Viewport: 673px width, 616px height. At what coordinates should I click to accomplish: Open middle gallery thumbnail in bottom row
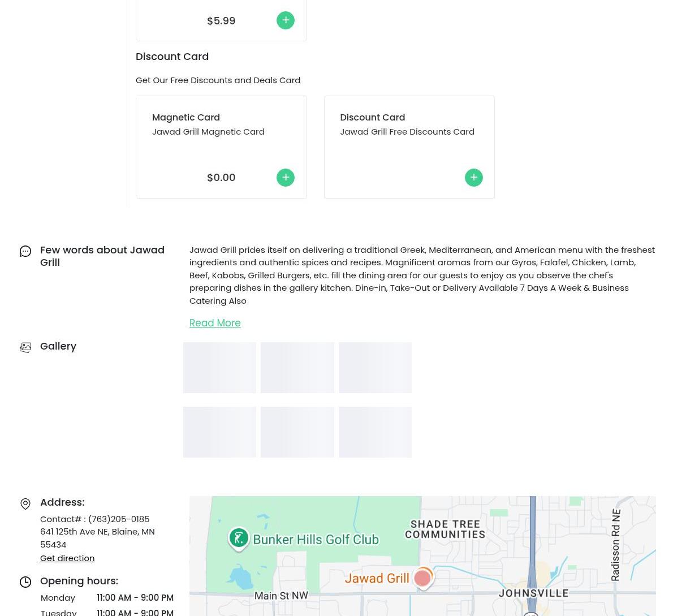click(x=297, y=432)
